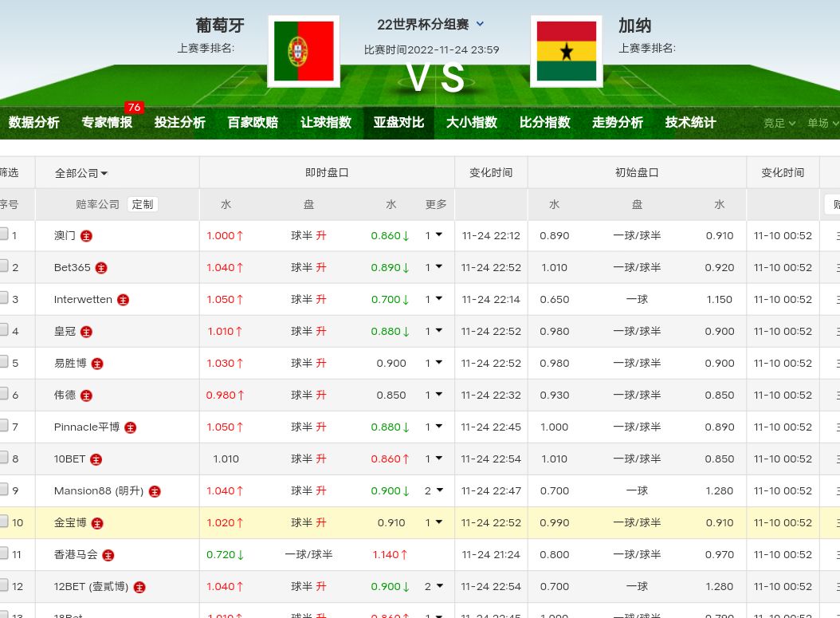This screenshot has height=618, width=840.
Task: Click the red 主 icon beside 澳门
Action: pyautogui.click(x=86, y=236)
